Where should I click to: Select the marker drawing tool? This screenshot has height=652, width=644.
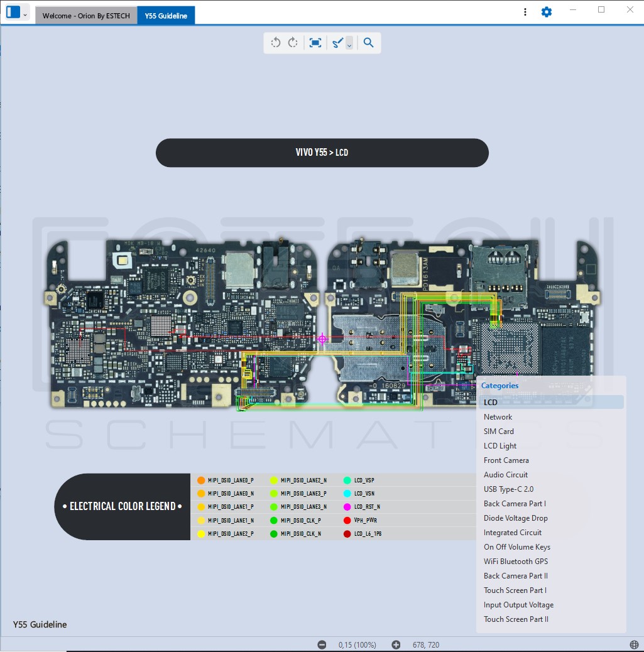[x=337, y=43]
